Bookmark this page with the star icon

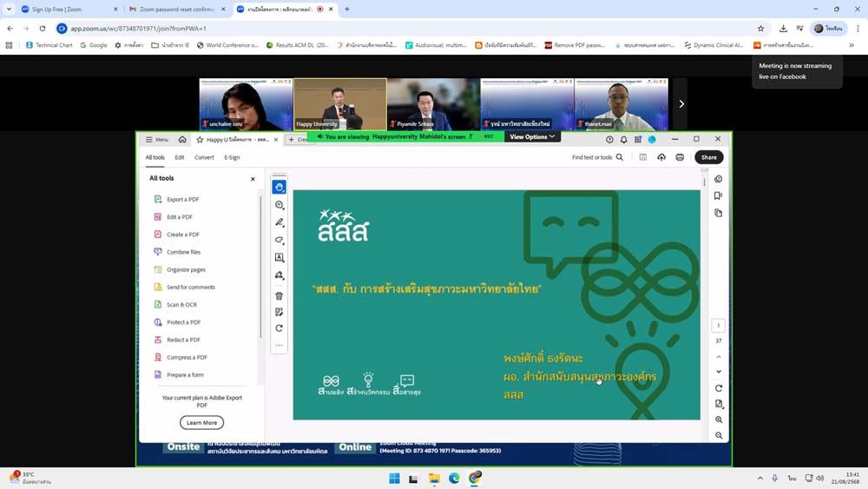pos(760,29)
